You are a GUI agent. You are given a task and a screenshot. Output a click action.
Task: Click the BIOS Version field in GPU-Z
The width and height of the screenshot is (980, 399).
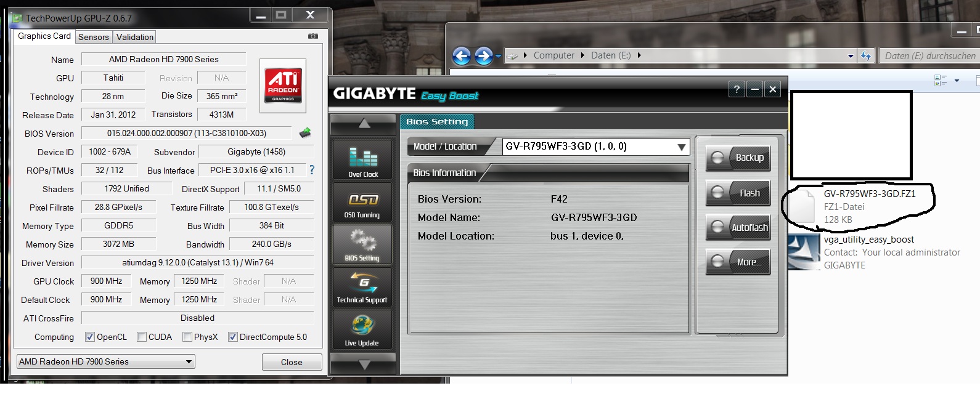187,133
